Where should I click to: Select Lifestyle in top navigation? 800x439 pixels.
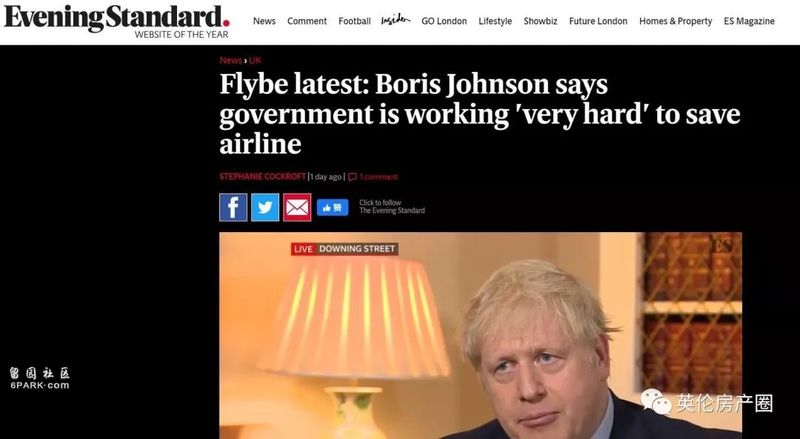click(x=495, y=21)
